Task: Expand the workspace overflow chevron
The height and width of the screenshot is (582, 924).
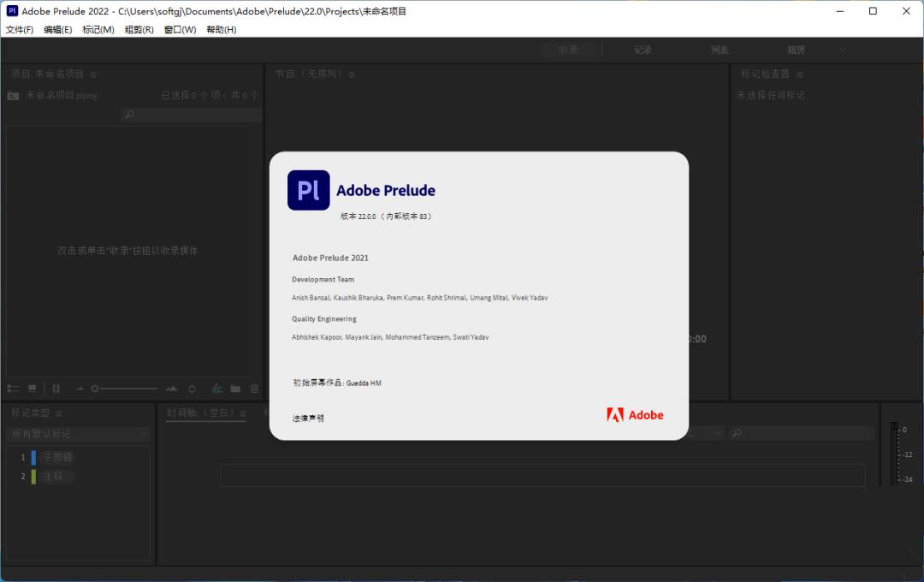Action: 844,50
